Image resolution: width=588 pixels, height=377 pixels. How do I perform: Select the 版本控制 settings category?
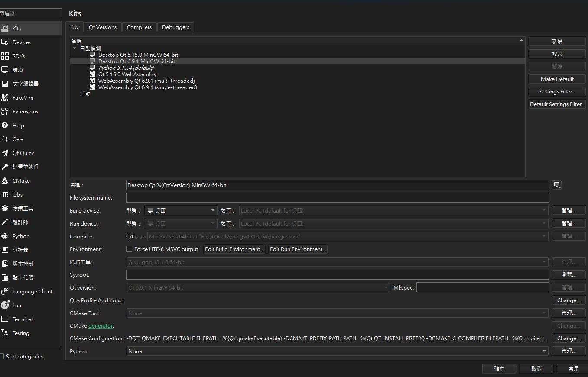tap(31, 264)
